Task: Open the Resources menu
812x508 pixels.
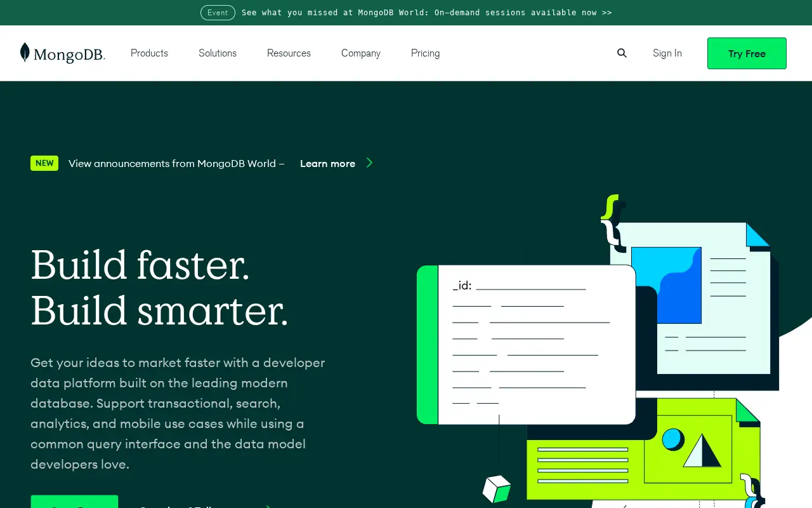Action: pos(289,53)
